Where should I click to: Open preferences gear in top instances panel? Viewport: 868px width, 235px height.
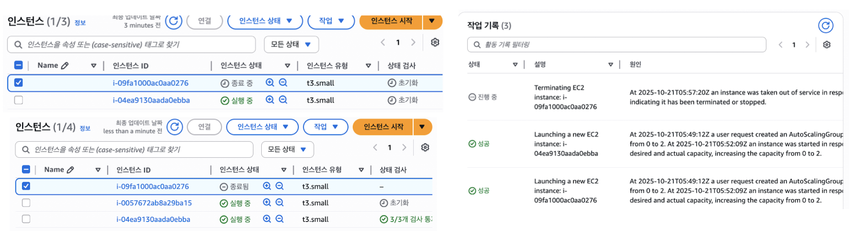(435, 42)
